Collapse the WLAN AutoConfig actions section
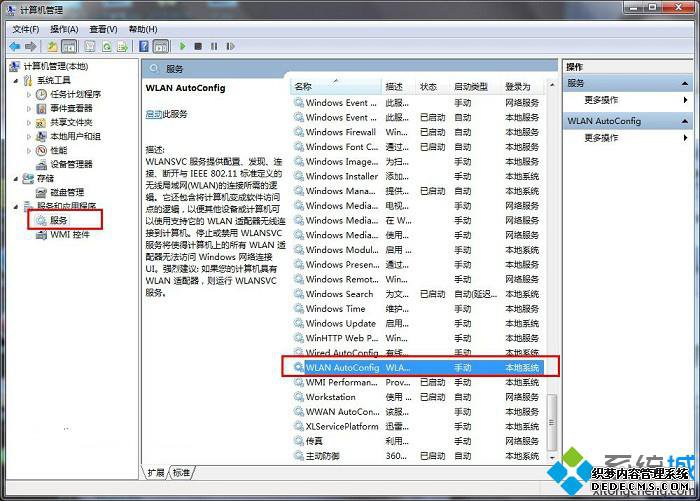This screenshot has width=700, height=501. click(x=684, y=121)
